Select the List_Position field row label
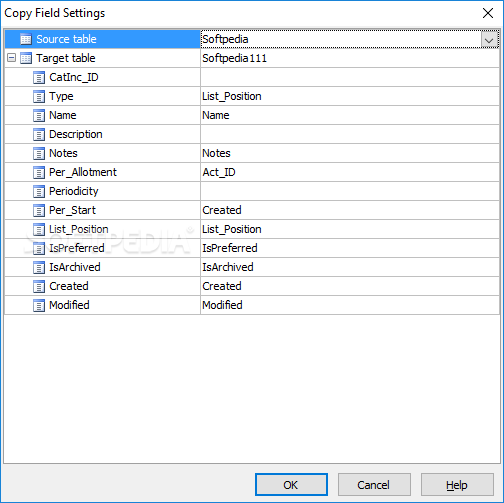 (79, 229)
